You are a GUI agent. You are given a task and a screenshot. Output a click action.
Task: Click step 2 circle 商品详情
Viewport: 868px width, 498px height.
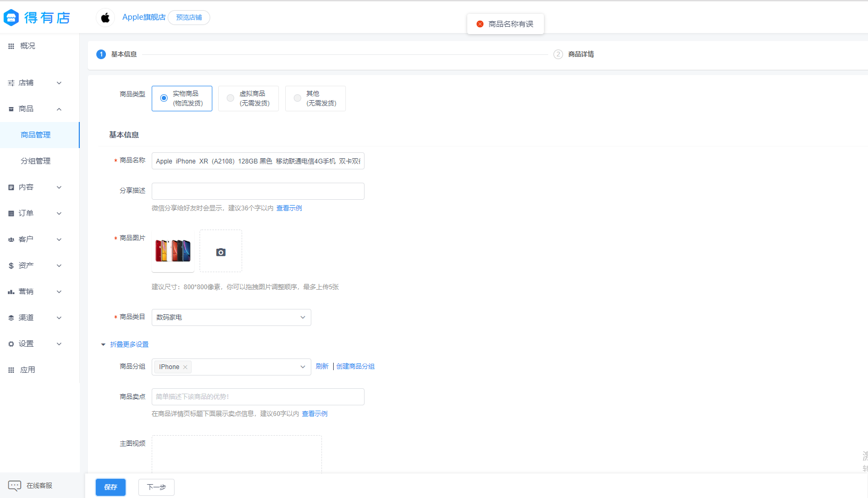558,54
